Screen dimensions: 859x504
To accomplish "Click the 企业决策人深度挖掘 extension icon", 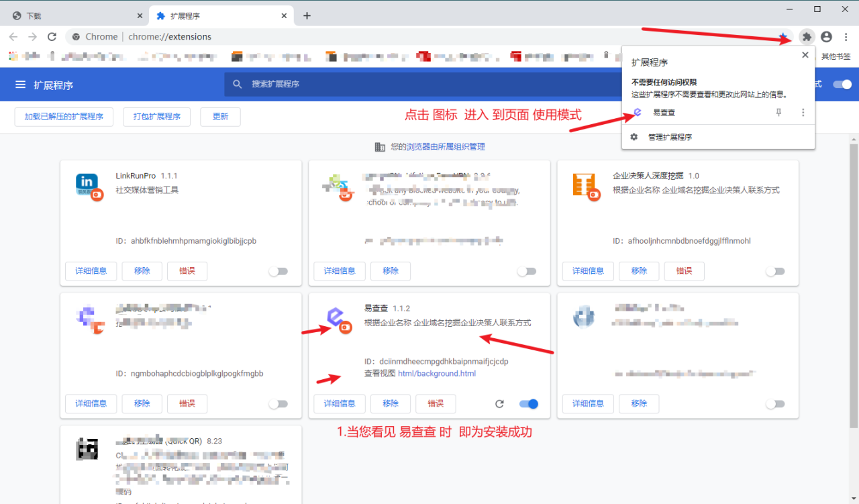I will pyautogui.click(x=585, y=186).
